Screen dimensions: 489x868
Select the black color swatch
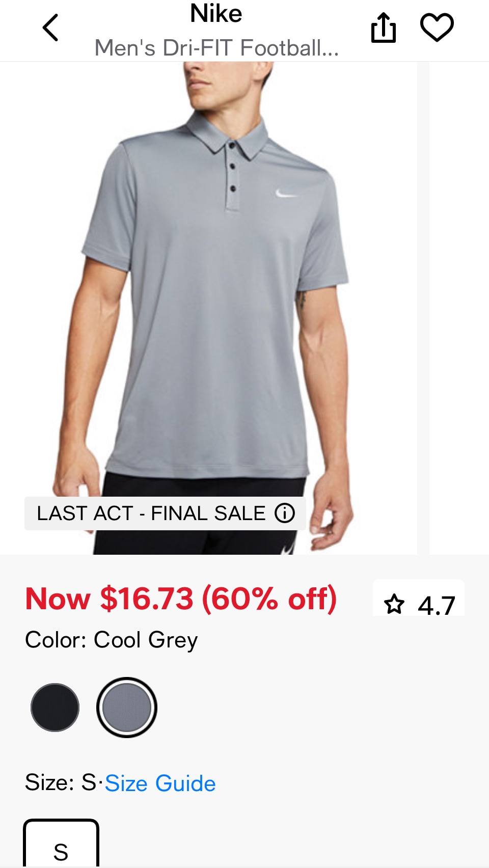point(55,708)
